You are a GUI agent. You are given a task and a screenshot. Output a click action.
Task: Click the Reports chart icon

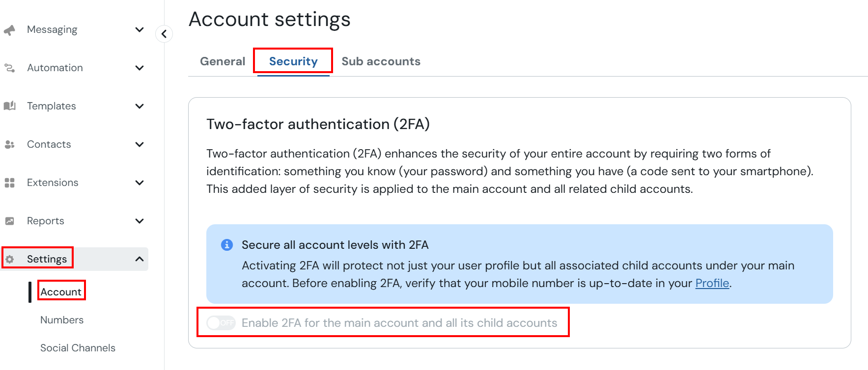pos(9,221)
